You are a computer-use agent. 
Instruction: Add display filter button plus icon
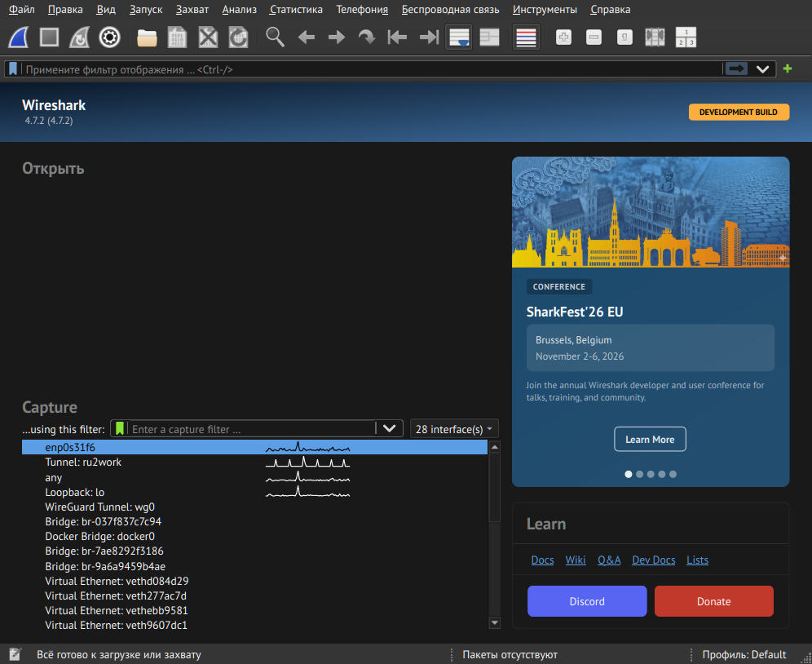click(x=788, y=69)
